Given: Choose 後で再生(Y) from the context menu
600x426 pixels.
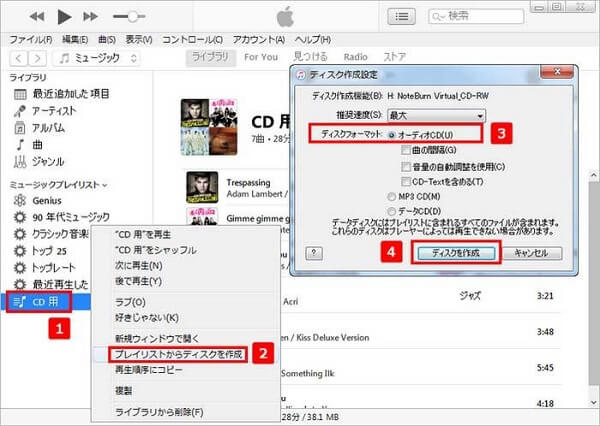Looking at the screenshot, I should pos(139,281).
